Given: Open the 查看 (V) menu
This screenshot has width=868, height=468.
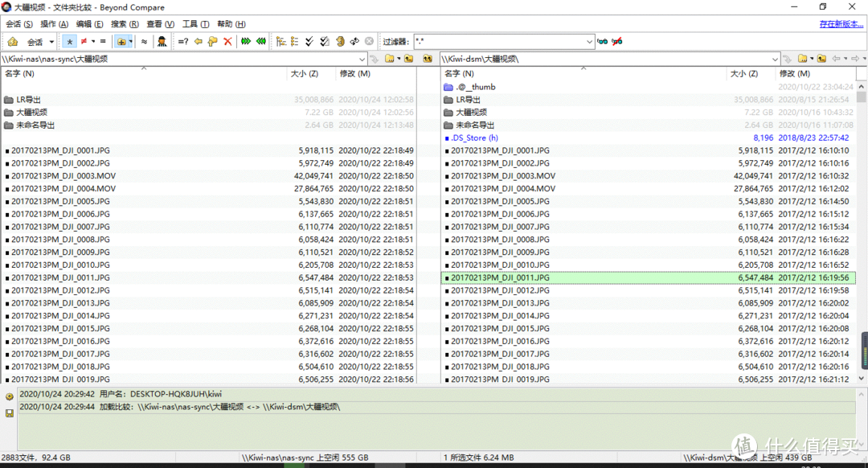Looking at the screenshot, I should point(160,24).
